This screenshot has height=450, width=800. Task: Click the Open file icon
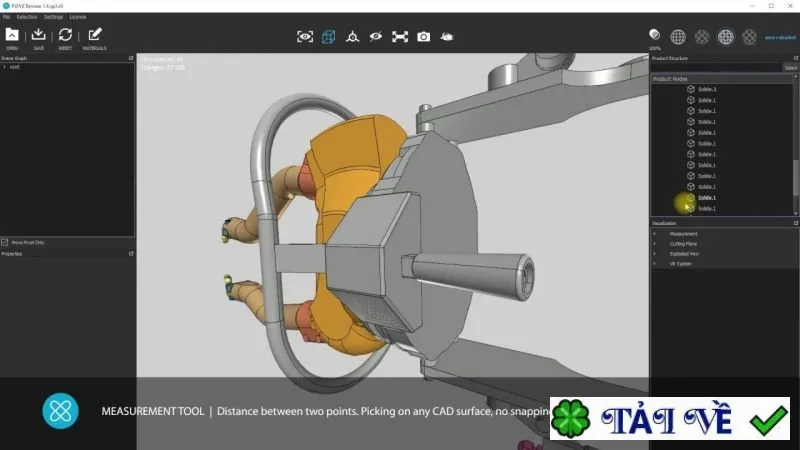(x=12, y=35)
